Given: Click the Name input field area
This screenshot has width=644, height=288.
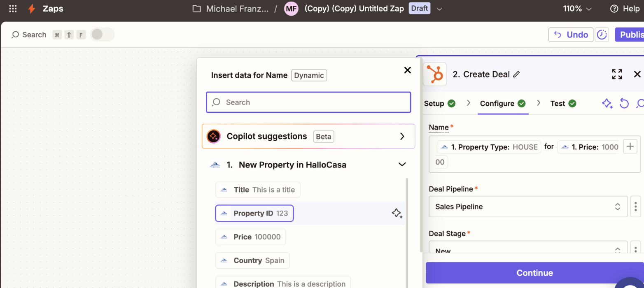Looking at the screenshot, I should coord(534,154).
